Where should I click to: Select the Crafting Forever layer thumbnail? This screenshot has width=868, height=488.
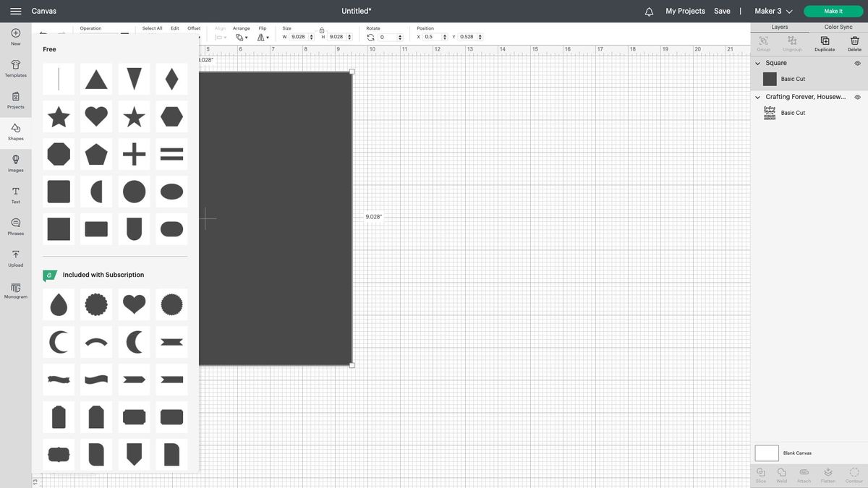pos(770,113)
